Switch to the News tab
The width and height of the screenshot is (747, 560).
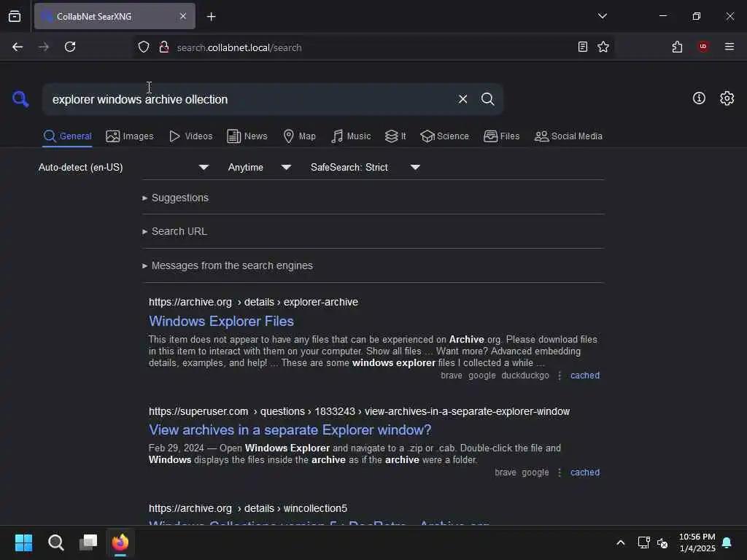247,136
